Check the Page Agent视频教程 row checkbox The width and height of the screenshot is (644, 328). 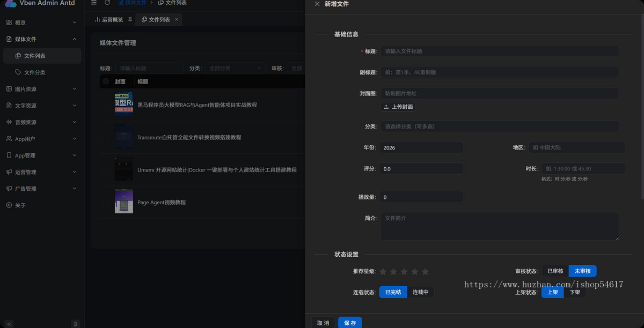(106, 203)
